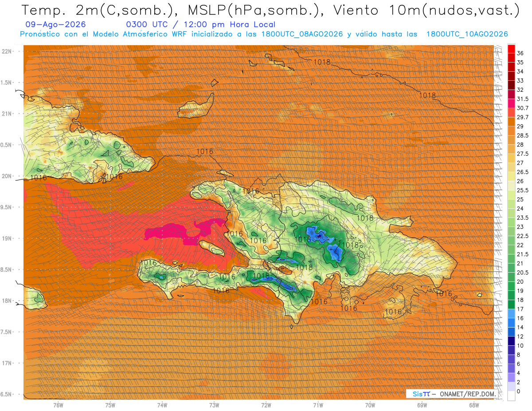Click the valid-until time '1800UTC_10AGO2026'
The height and width of the screenshot is (411, 532).
467,34
